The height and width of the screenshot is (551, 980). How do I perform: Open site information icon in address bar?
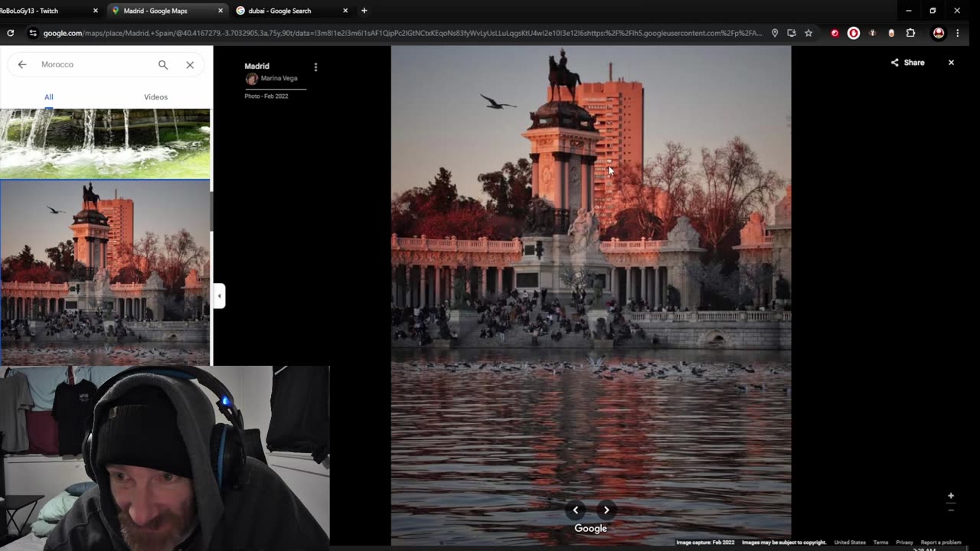(x=32, y=33)
